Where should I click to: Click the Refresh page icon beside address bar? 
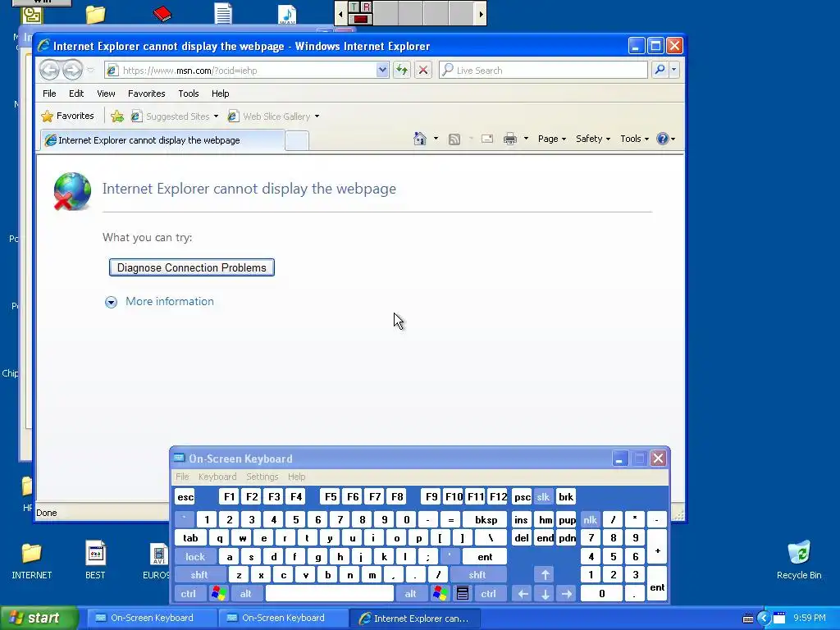coord(402,70)
